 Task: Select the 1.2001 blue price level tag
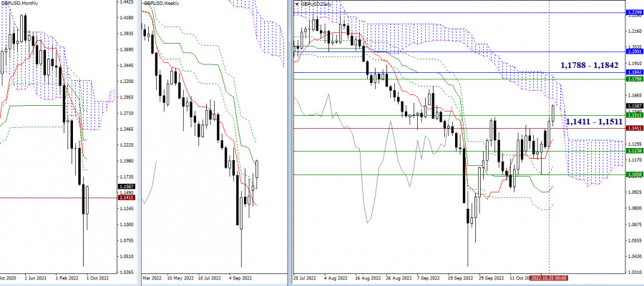tap(633, 52)
